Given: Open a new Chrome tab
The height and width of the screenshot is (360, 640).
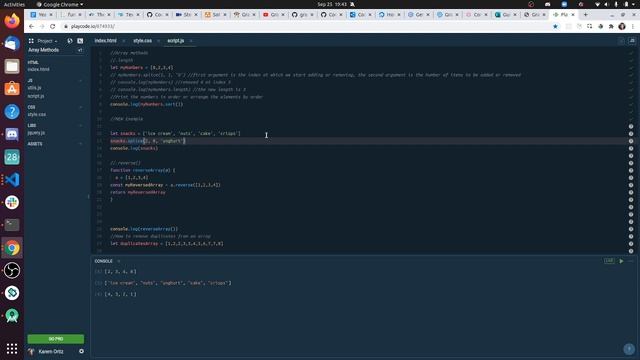Looking at the screenshot, I should [585, 15].
